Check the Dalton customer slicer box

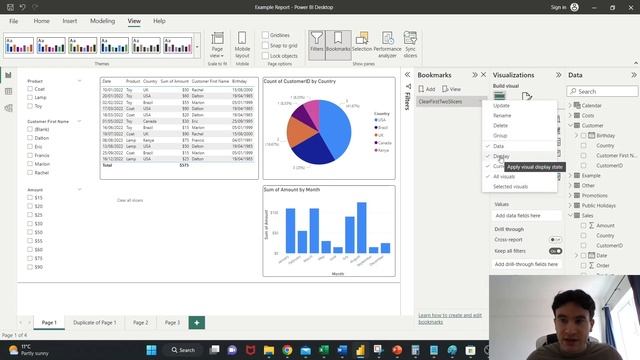[x=30, y=138]
